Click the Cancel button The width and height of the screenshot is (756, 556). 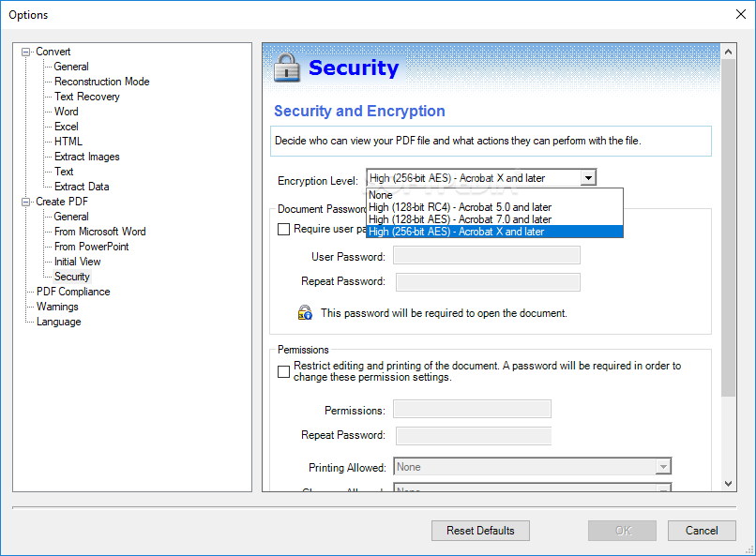[x=702, y=531]
